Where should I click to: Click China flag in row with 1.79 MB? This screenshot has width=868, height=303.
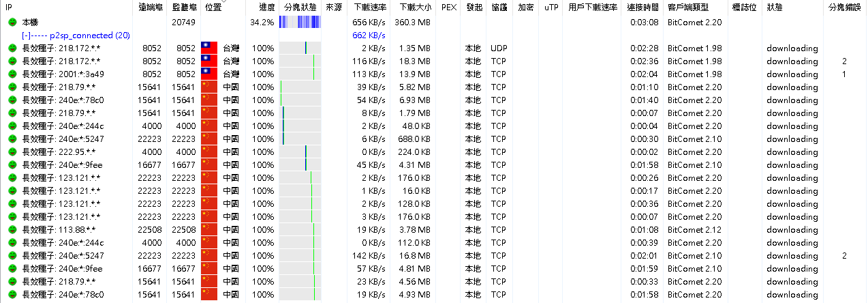tap(208, 113)
